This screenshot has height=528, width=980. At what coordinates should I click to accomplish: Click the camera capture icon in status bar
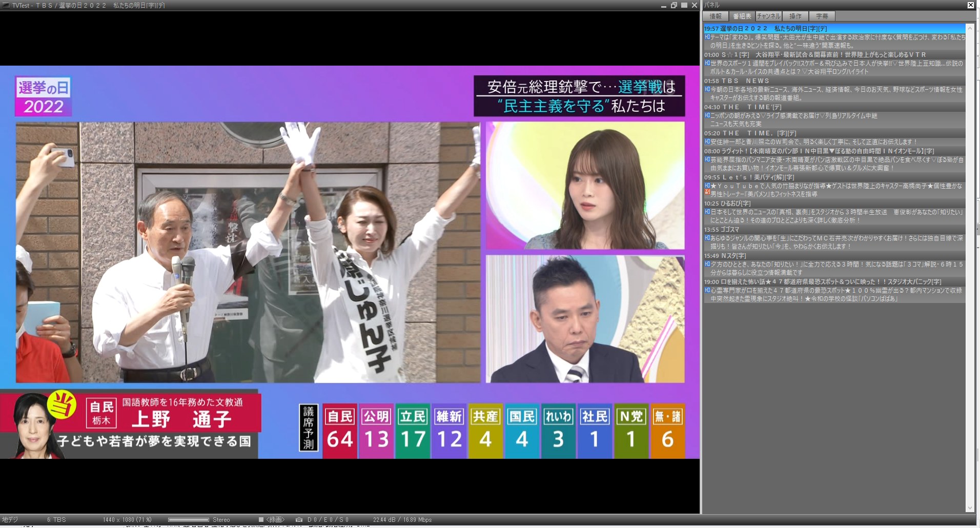pos(299,520)
